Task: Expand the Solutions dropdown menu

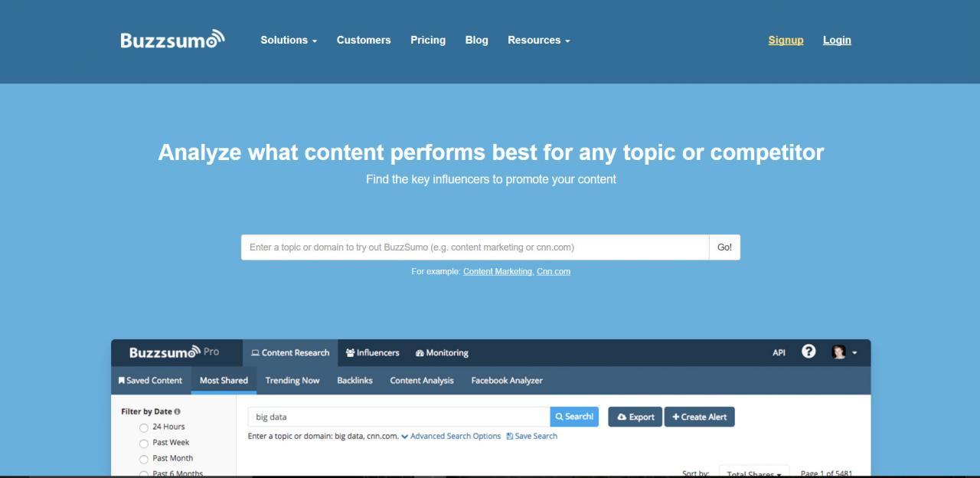Action: (x=289, y=40)
